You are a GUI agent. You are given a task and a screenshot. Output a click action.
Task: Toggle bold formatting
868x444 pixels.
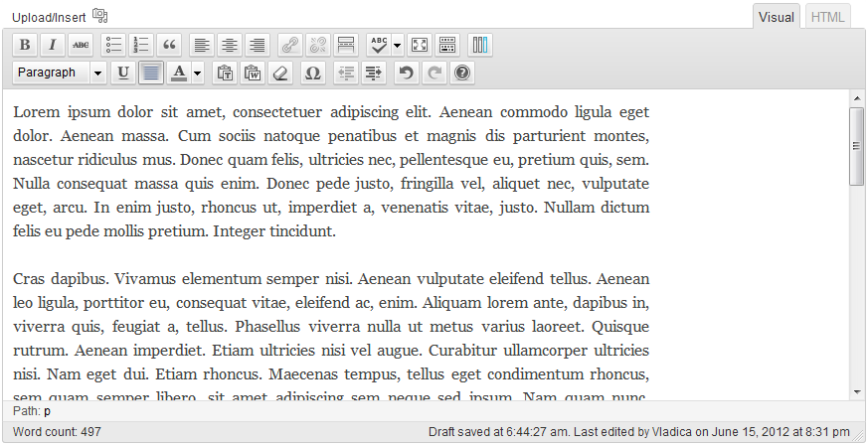[26, 45]
